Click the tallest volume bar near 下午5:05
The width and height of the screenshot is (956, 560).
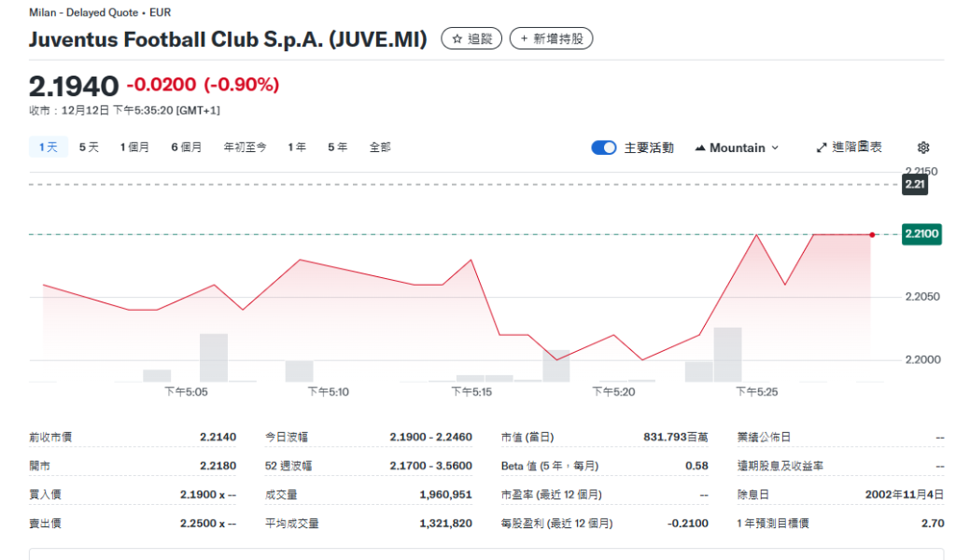pyautogui.click(x=214, y=357)
